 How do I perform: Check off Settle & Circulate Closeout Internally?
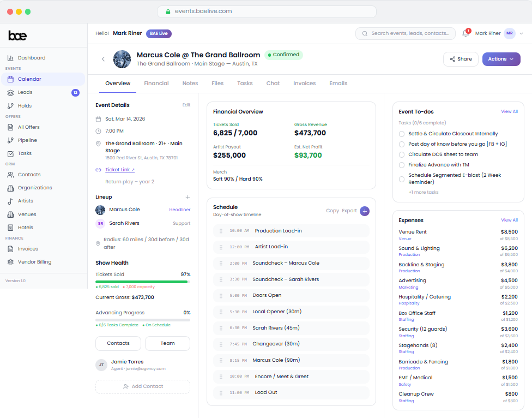402,134
